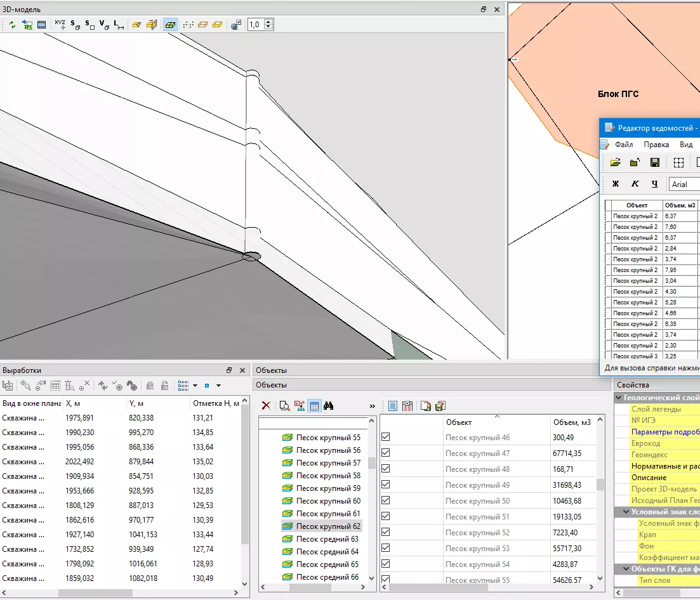
Task: Toggle checkbox for Песок крупный 50
Action: tap(386, 500)
